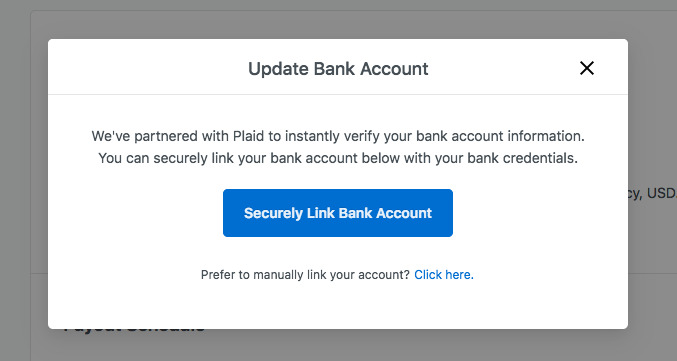Open the manual account linking 'Click here' link
This screenshot has width=677, height=361.
(444, 275)
